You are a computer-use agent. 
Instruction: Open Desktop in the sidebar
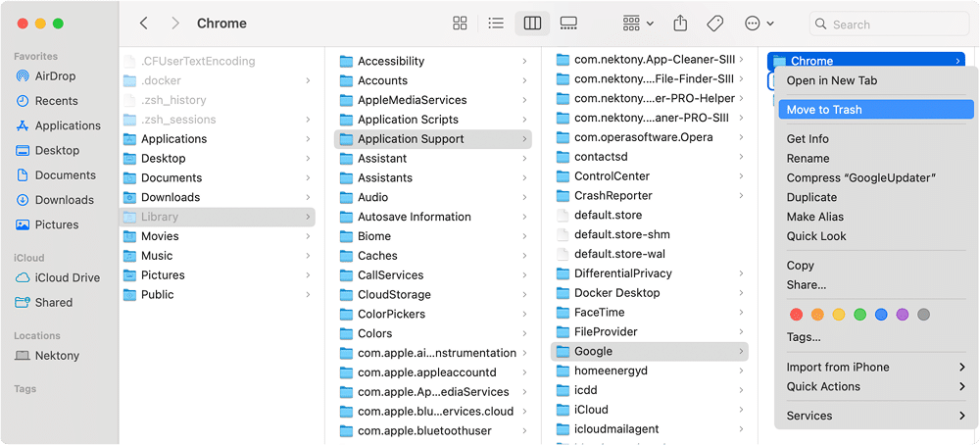click(x=47, y=150)
